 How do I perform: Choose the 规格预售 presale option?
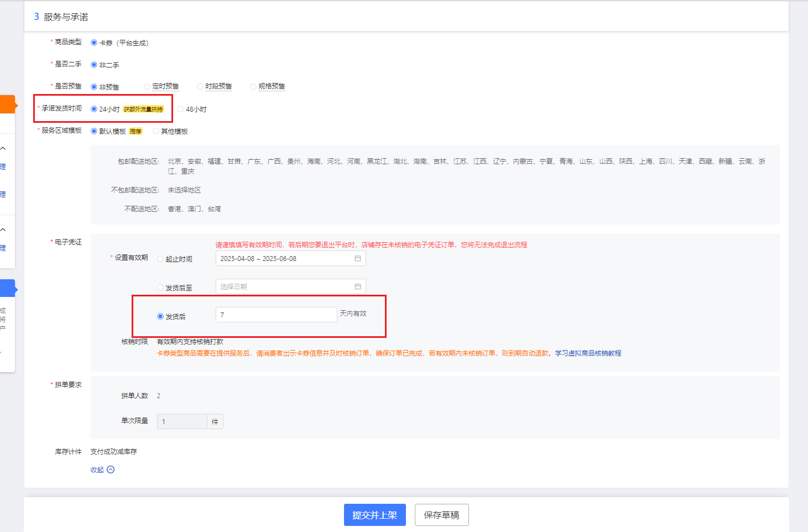pyautogui.click(x=253, y=87)
